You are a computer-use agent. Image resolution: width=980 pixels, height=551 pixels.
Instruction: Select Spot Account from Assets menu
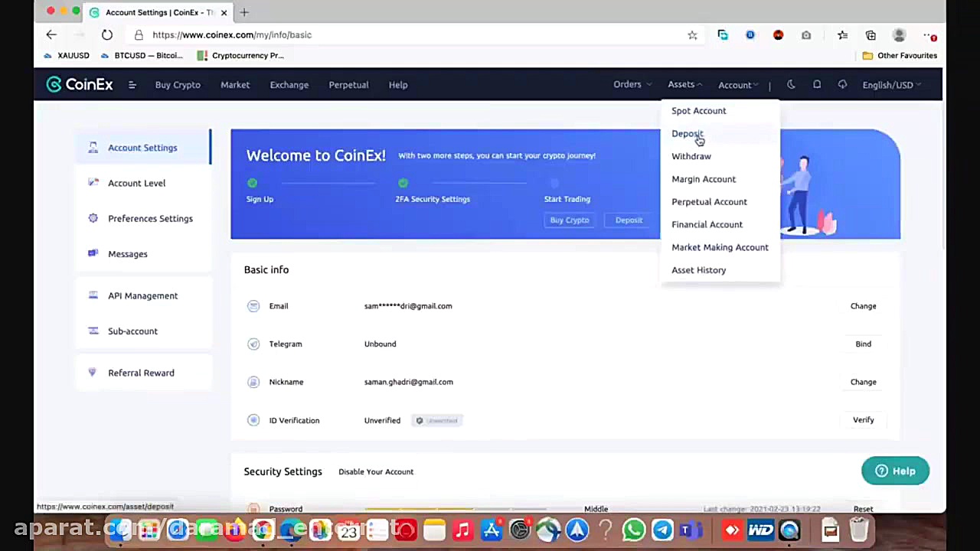point(699,111)
